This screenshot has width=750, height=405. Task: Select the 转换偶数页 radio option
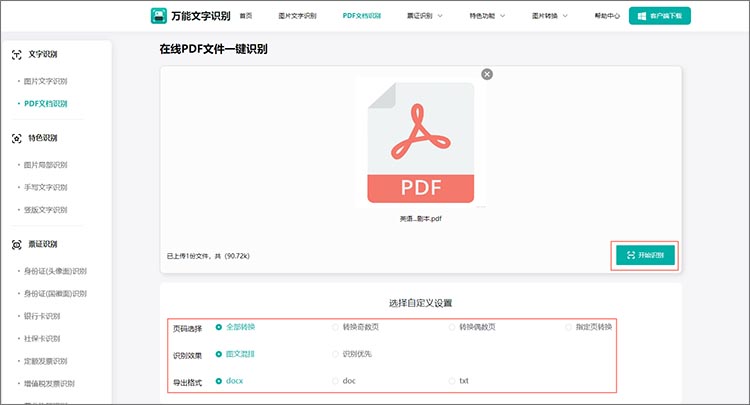click(452, 327)
